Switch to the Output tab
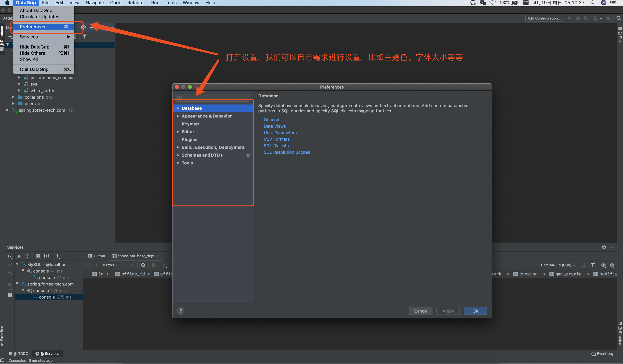The width and height of the screenshot is (623, 364). click(96, 256)
